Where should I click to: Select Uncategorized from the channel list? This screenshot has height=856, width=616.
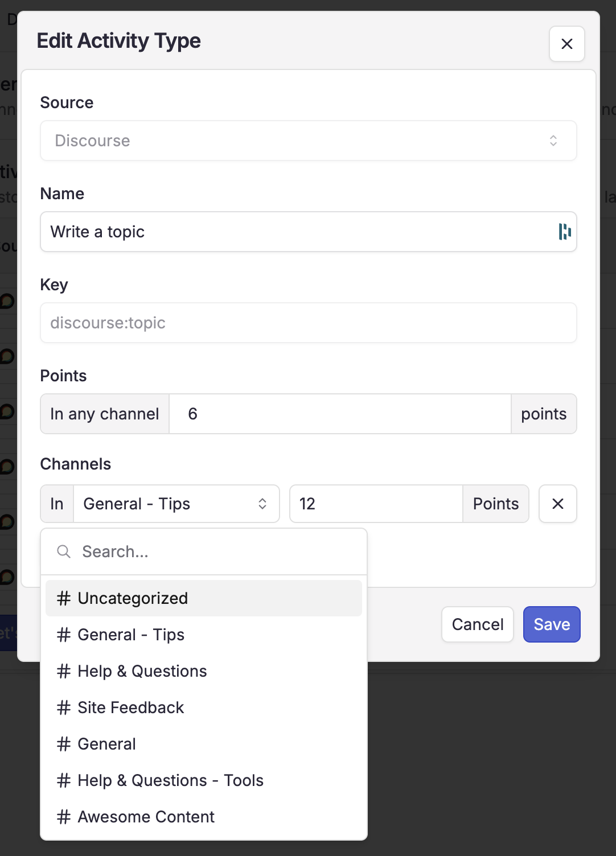204,598
